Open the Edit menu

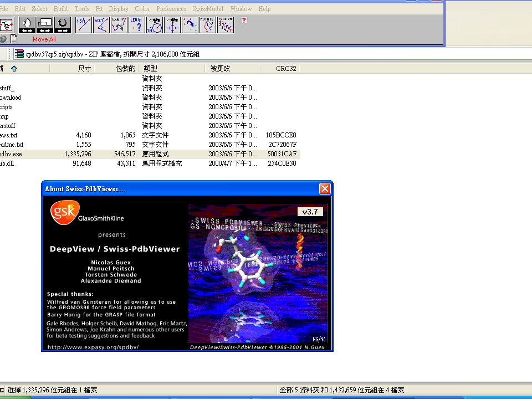(20, 9)
